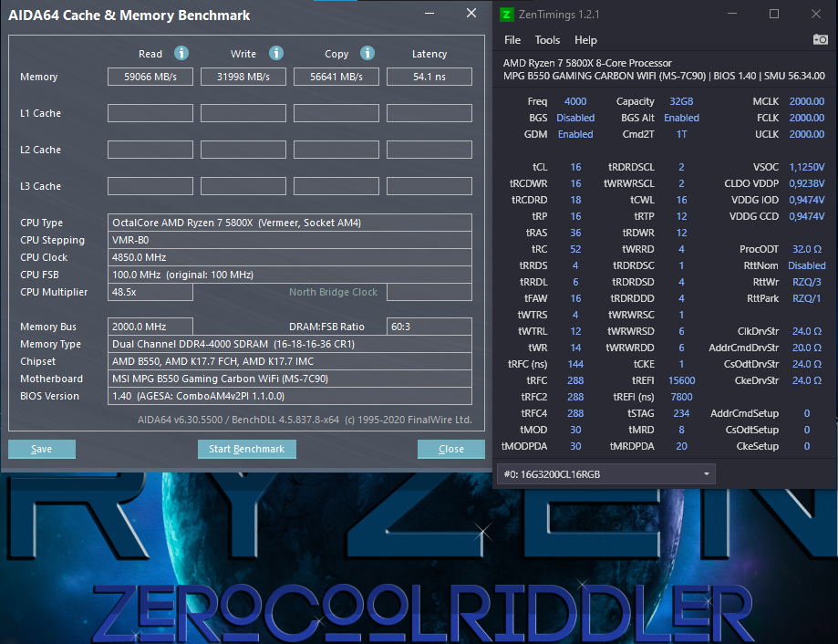Viewport: 838px width, 644px height.
Task: Click the empty L1 Cache Read field
Action: pos(150,113)
